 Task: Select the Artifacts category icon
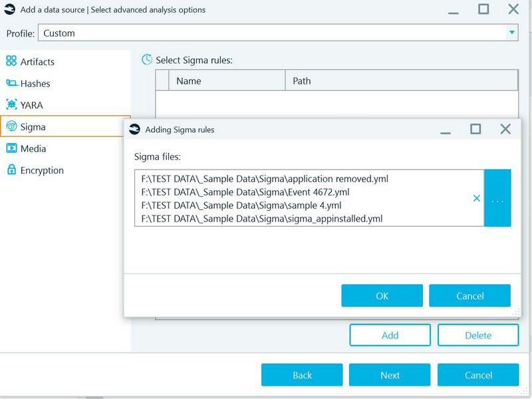pos(11,61)
